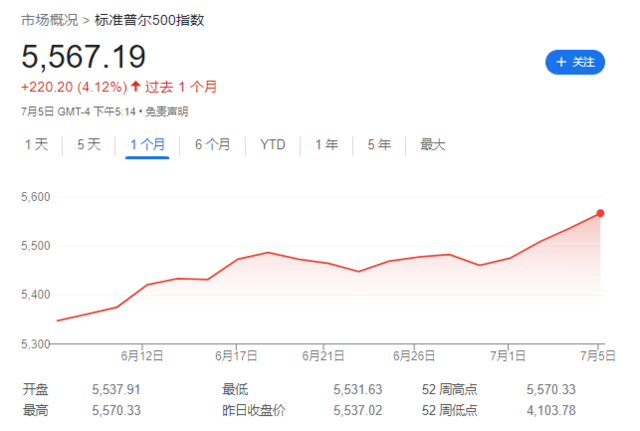
Task: Click the 6月26日 axis label
Action: (414, 356)
